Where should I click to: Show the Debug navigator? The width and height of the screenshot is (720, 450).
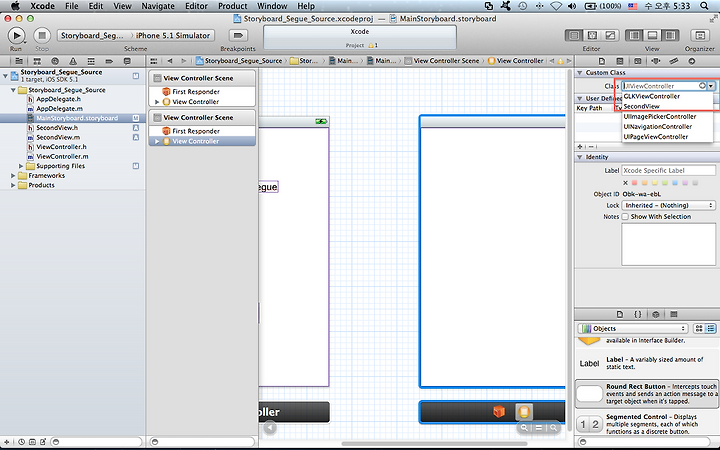91,61
